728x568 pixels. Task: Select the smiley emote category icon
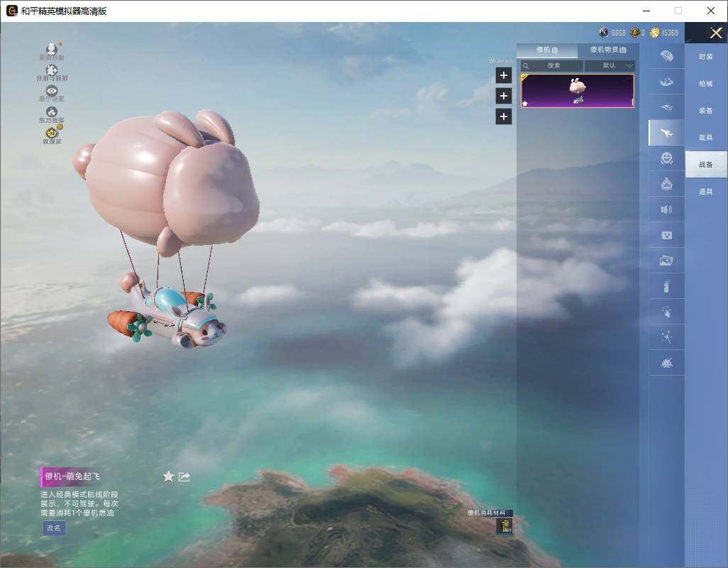pyautogui.click(x=666, y=158)
